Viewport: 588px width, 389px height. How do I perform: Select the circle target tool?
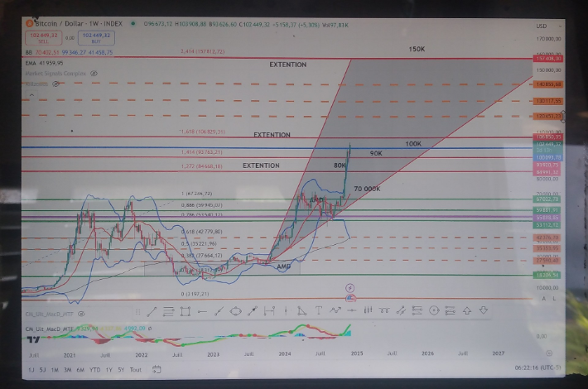434,310
